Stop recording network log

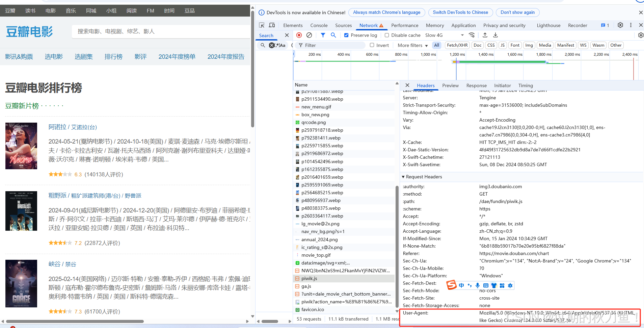pyautogui.click(x=299, y=35)
